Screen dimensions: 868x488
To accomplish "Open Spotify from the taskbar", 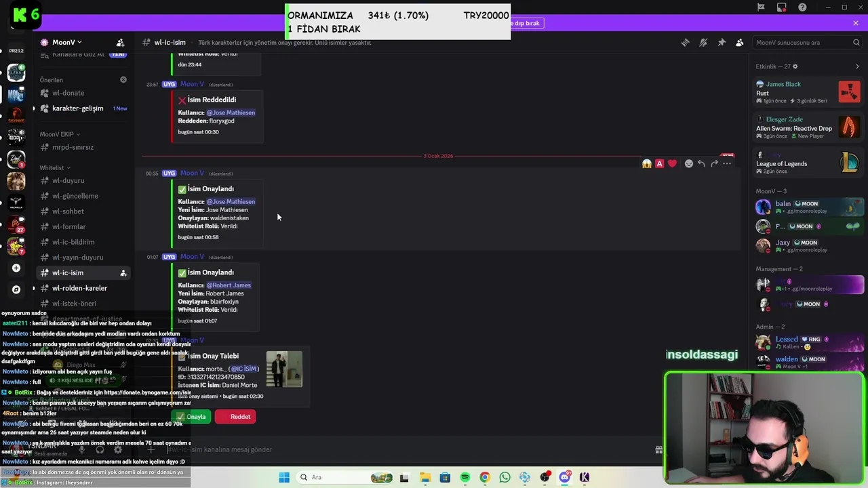I will pos(465,477).
